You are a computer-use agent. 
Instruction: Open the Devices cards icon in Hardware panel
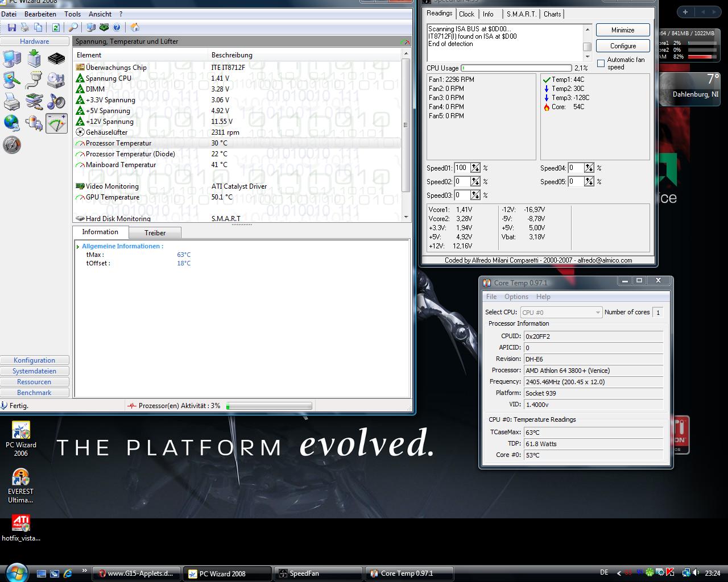point(34,102)
